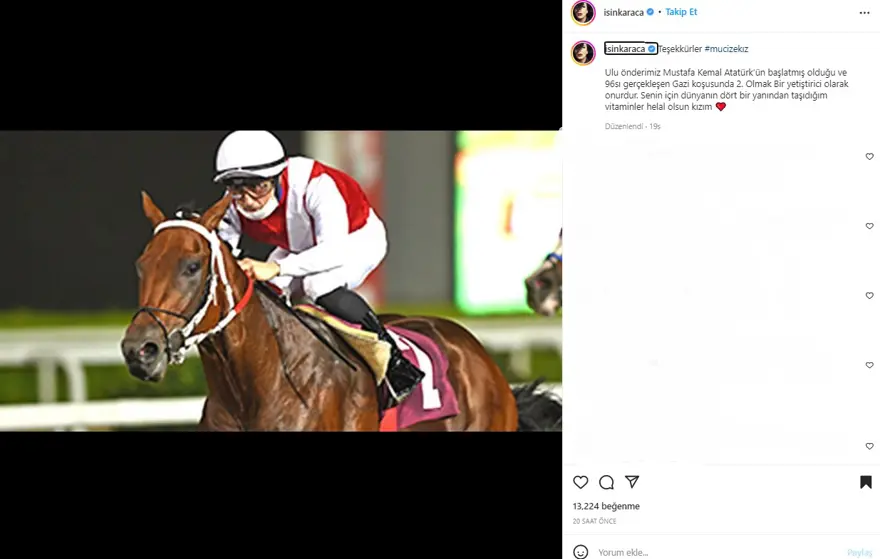Like the first comment heart
This screenshot has height=559, width=880.
[869, 157]
